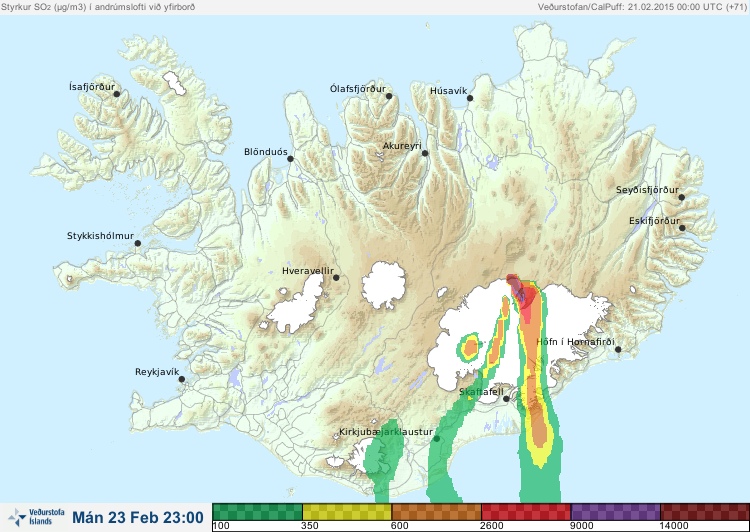Click the 'Akureyri' map label
Screen dimensions: 750x532
(402, 146)
